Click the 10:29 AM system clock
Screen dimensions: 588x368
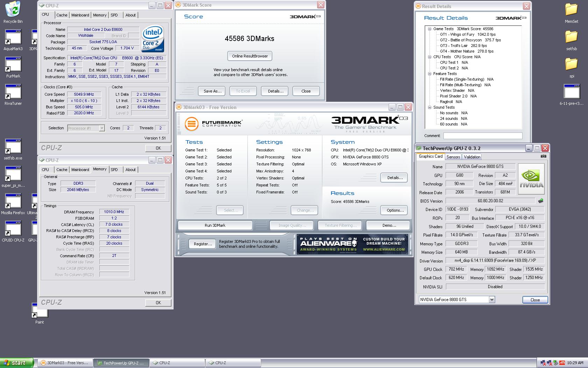tap(575, 363)
